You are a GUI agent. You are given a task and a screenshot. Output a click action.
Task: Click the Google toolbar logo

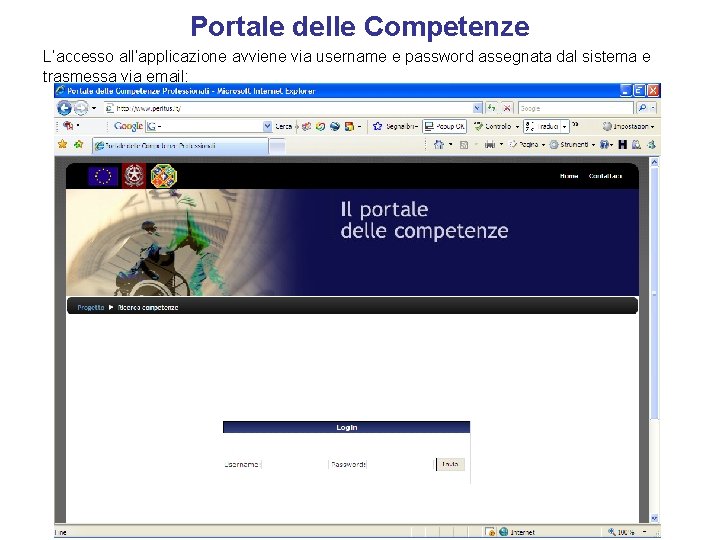(x=128, y=126)
